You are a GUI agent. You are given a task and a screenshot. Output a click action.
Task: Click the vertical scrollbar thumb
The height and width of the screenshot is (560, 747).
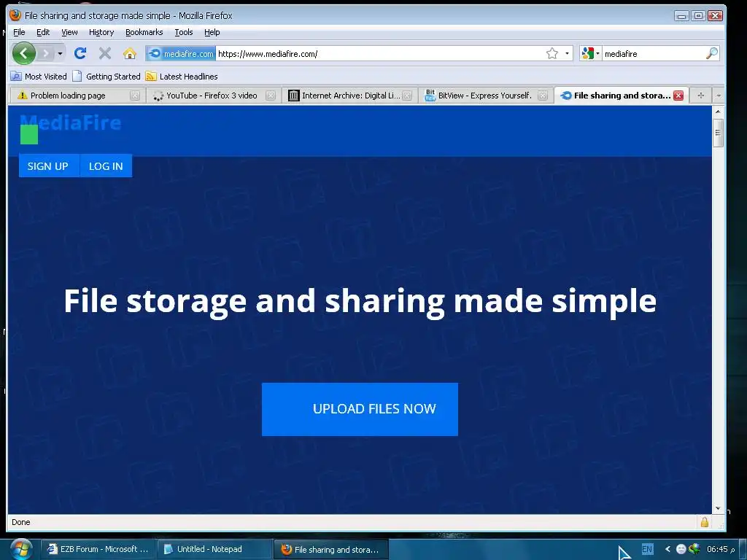click(718, 133)
